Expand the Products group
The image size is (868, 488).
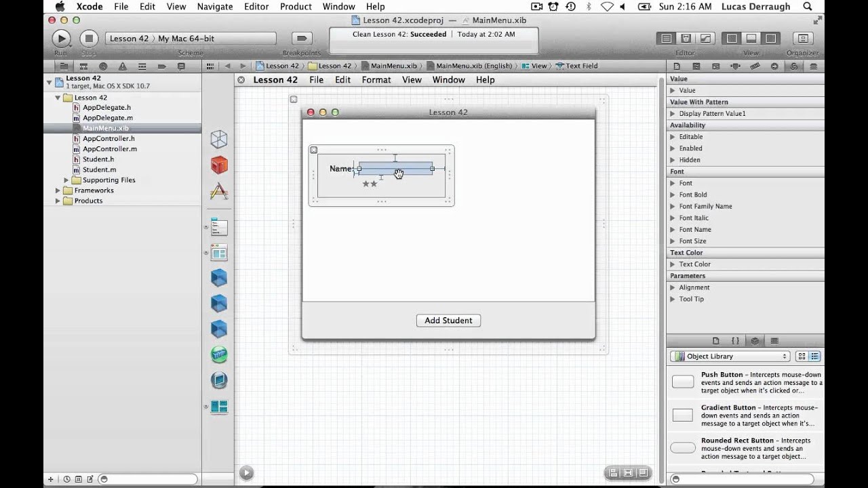58,201
